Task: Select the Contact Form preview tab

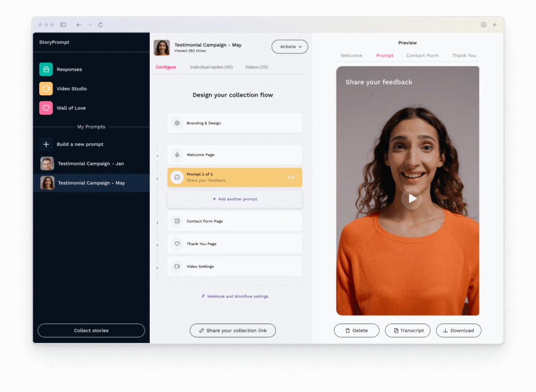Action: click(x=422, y=55)
